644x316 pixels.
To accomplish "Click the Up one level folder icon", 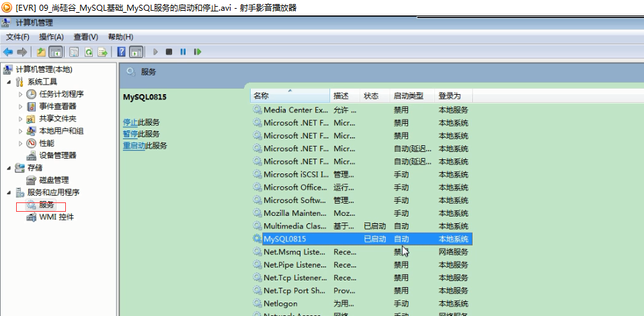I will 41,52.
